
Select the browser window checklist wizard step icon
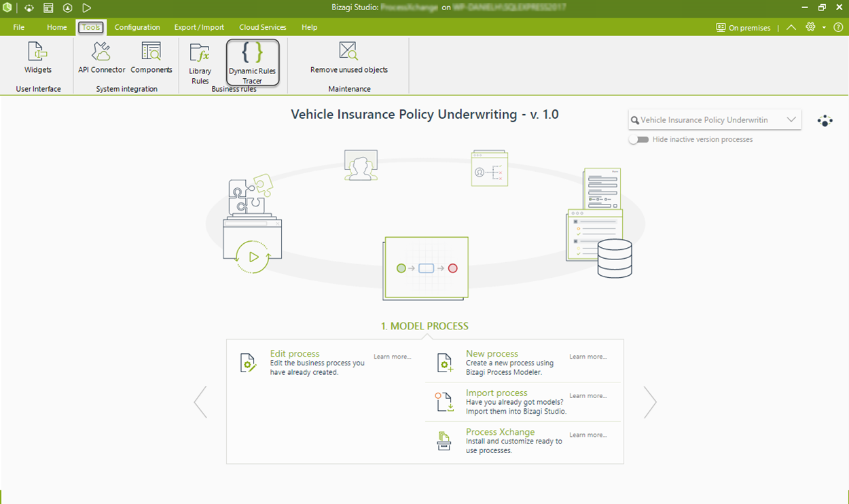tap(490, 168)
